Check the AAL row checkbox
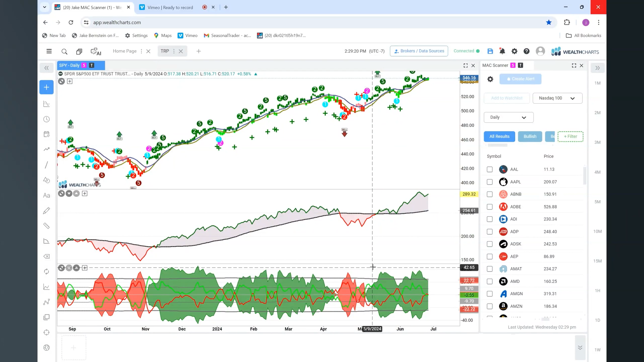 pos(490,170)
